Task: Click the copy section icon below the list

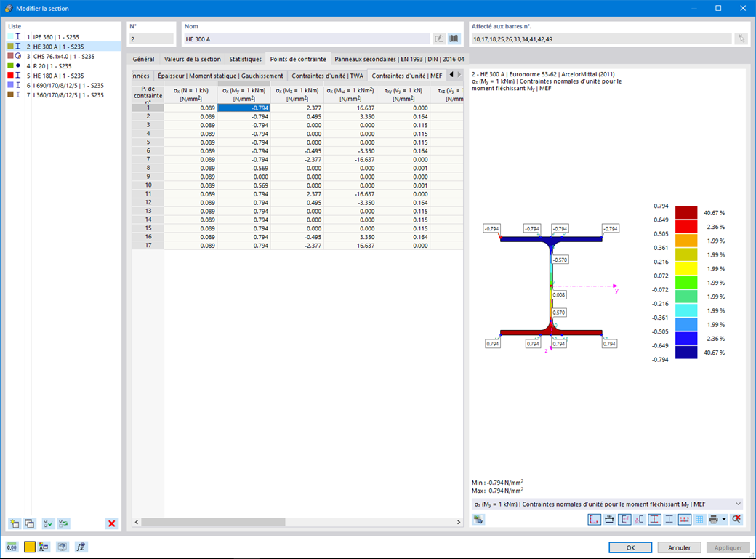Action: pos(29,523)
